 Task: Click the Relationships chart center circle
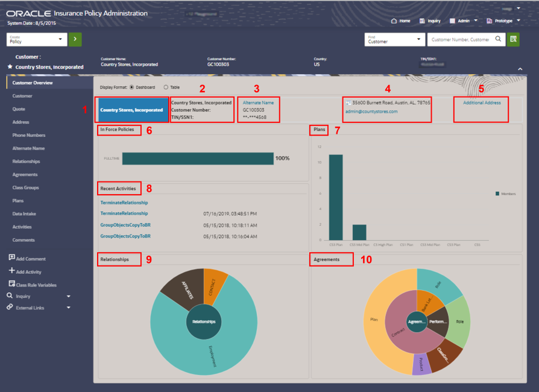[x=204, y=322]
